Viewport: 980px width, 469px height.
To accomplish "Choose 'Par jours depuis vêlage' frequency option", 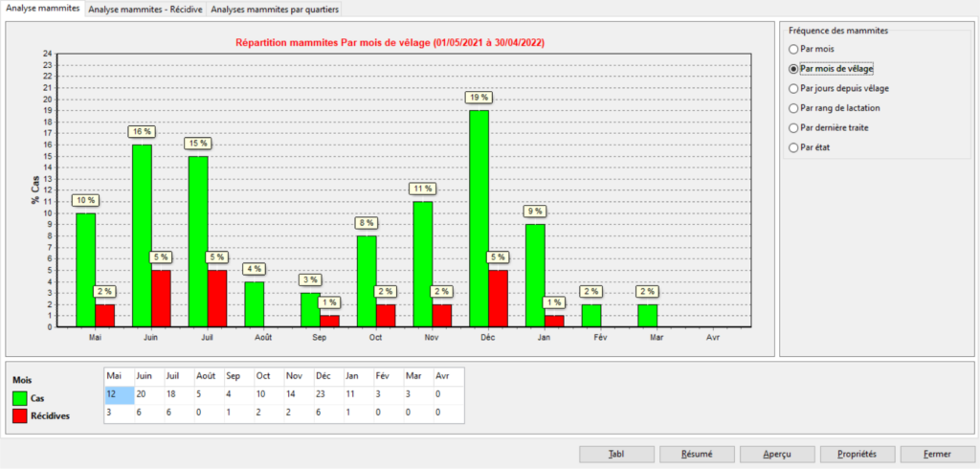I will click(x=792, y=88).
